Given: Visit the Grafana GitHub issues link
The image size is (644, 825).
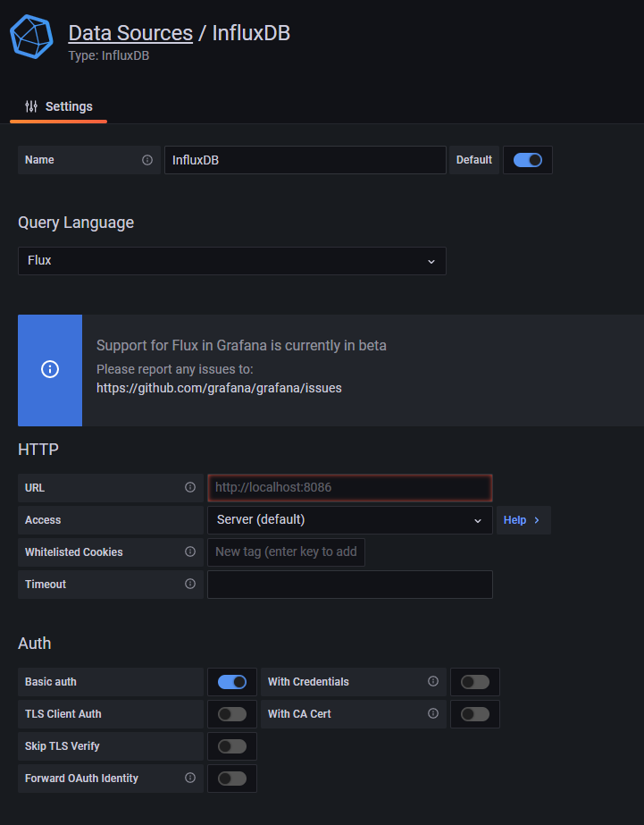Looking at the screenshot, I should [219, 388].
